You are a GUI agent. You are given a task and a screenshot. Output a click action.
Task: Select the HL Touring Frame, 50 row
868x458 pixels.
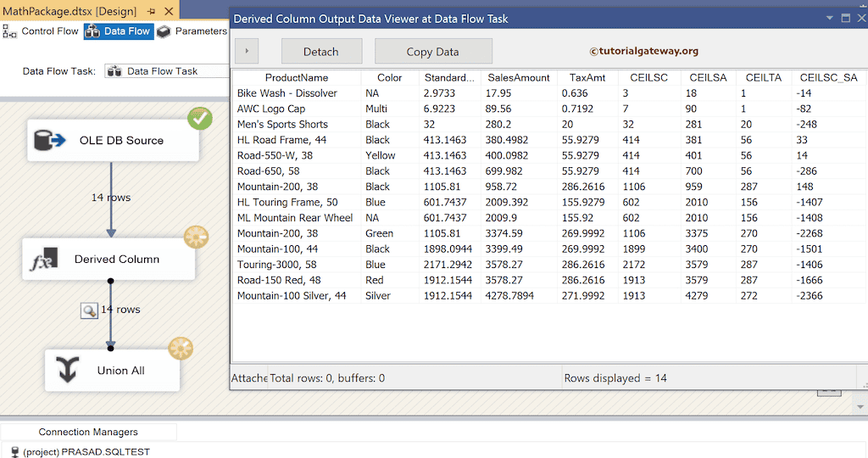pos(549,202)
